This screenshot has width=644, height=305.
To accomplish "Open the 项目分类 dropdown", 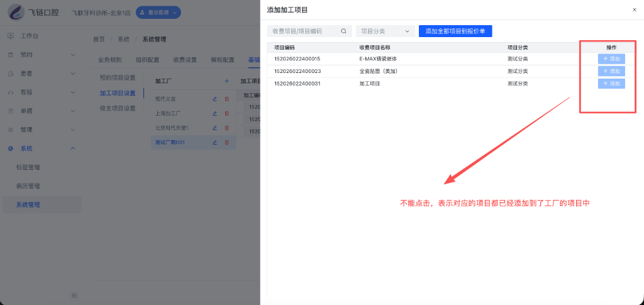I will point(386,31).
